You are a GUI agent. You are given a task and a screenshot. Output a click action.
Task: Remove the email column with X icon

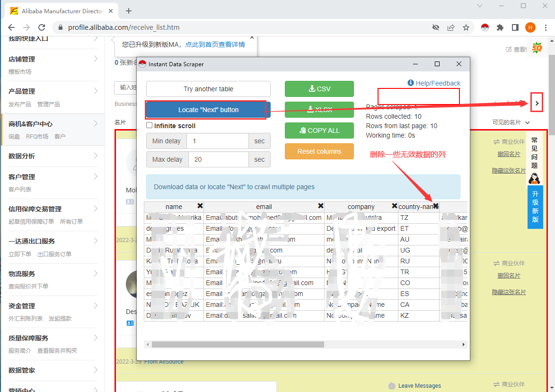click(x=320, y=206)
